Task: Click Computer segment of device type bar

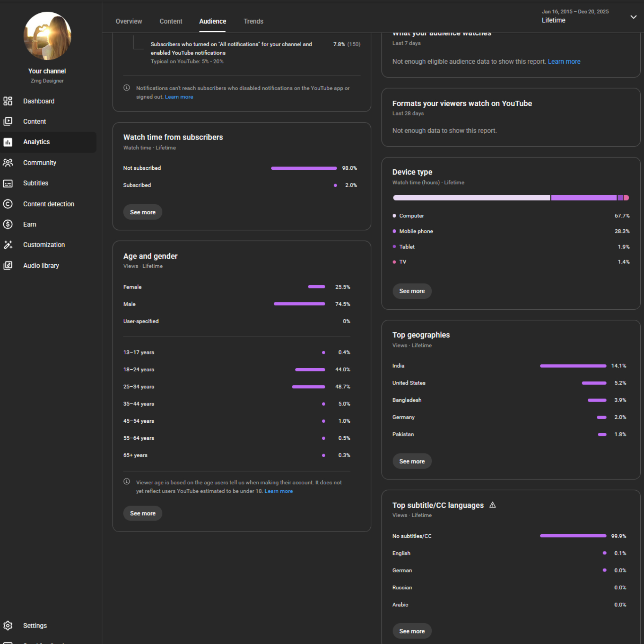Action: point(471,198)
